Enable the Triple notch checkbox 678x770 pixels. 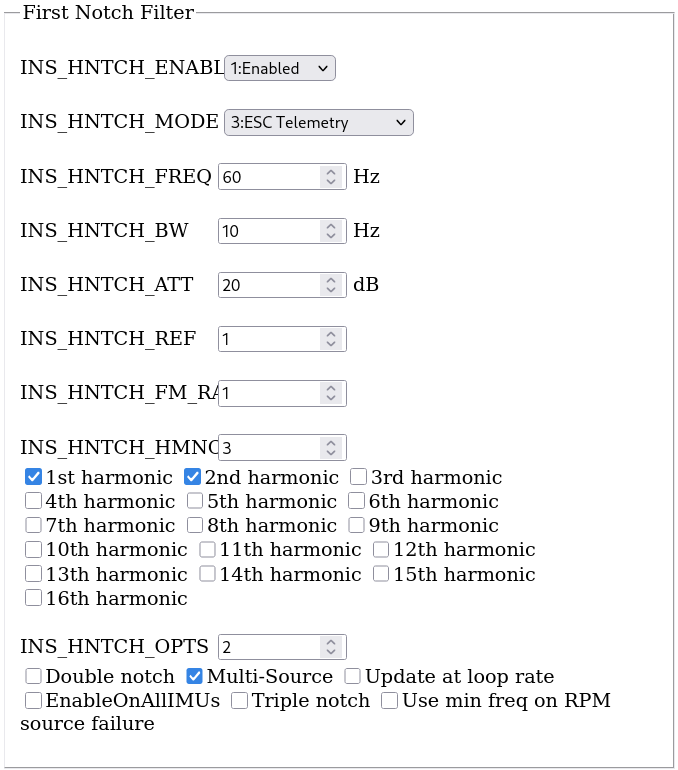(x=240, y=700)
